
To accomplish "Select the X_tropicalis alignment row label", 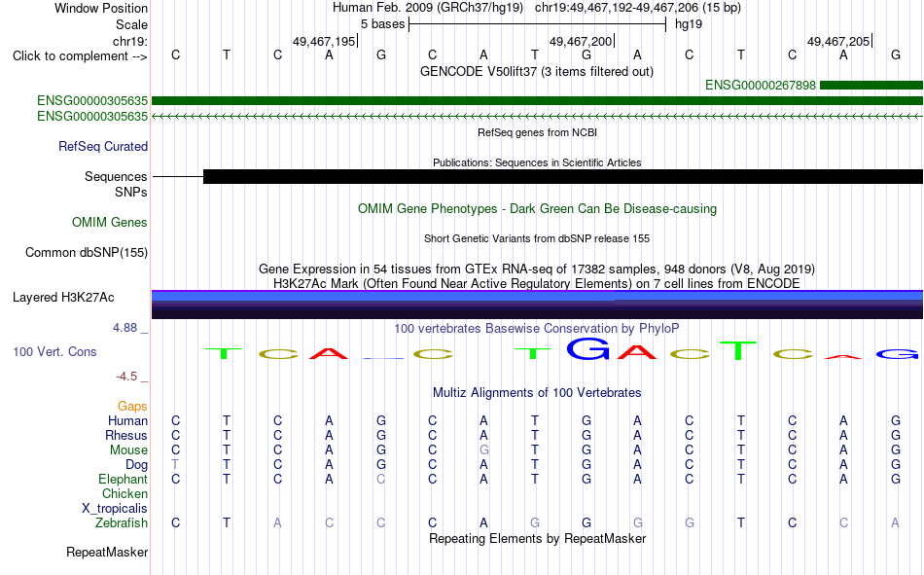I will pyautogui.click(x=115, y=509).
